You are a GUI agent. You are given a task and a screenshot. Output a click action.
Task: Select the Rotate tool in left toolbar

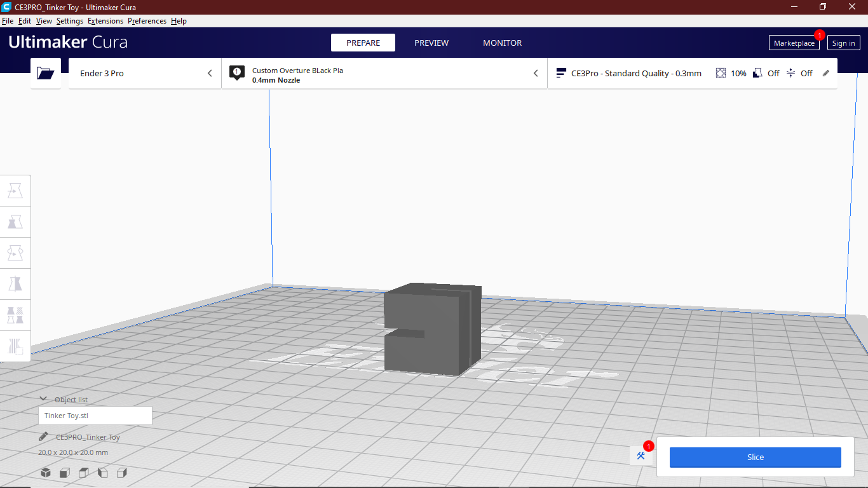click(15, 252)
